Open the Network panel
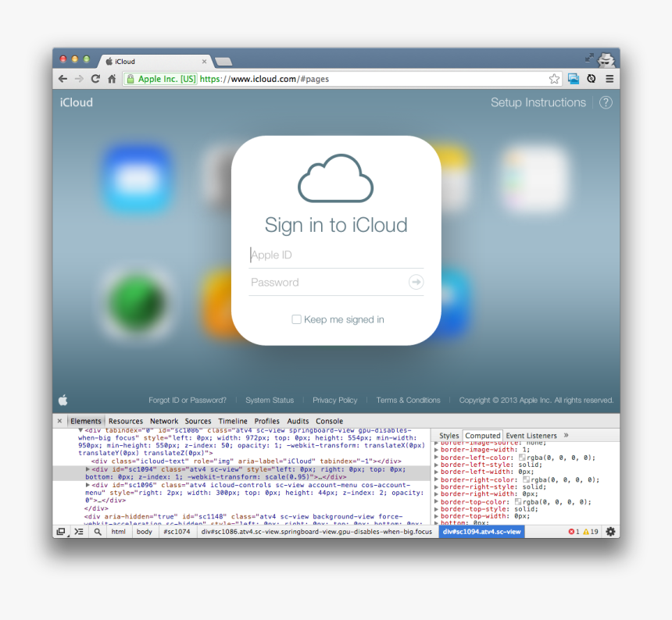This screenshot has height=620, width=672. click(x=164, y=421)
